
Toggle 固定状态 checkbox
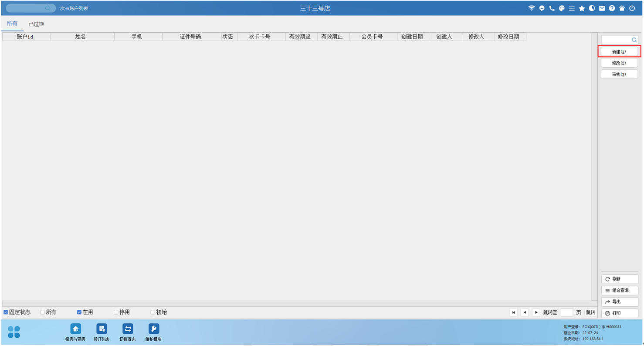tap(6, 312)
